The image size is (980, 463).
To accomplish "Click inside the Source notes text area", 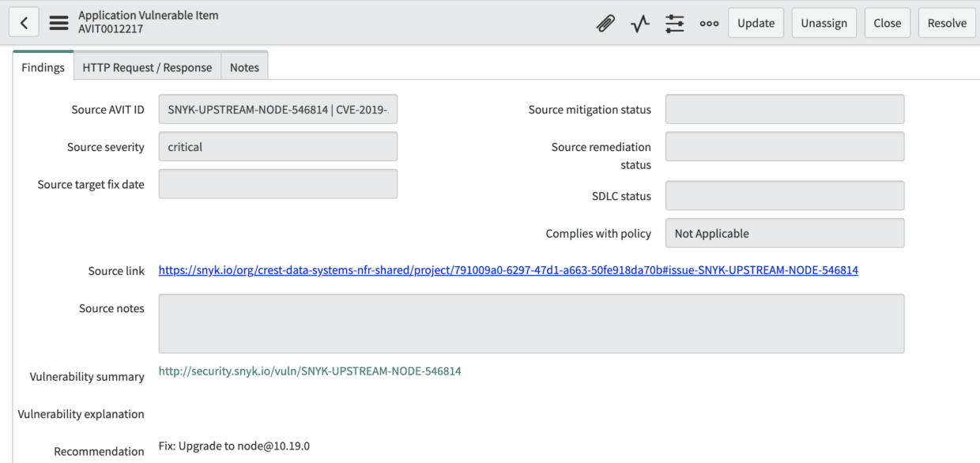I will tap(531, 323).
